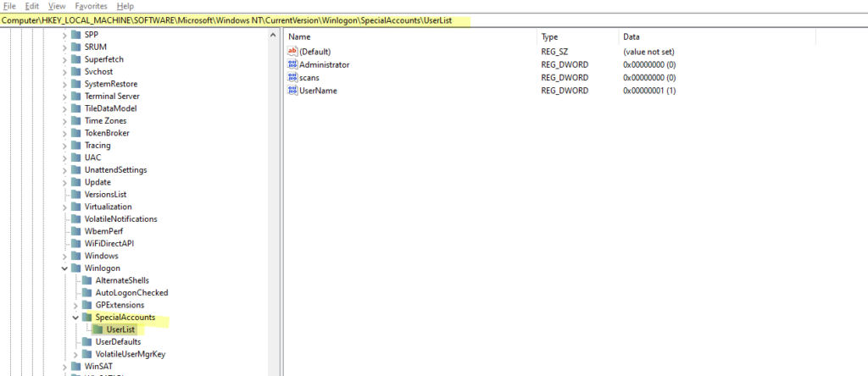868x376 pixels.
Task: Expand the VolatileUserMgrKey key
Action: 75,355
